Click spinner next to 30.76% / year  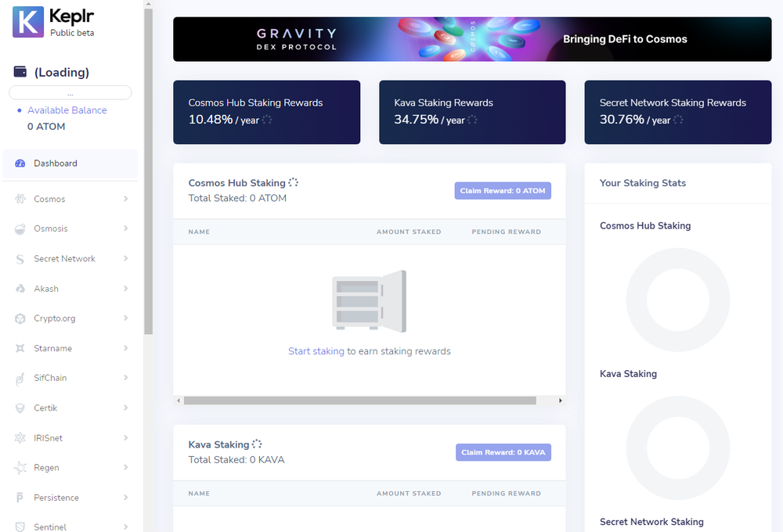pyautogui.click(x=677, y=119)
